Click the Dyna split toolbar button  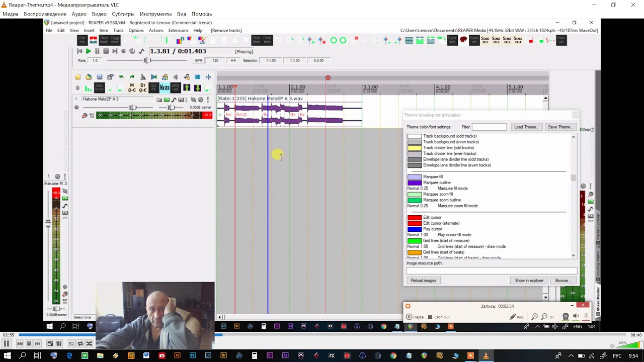pos(452,40)
